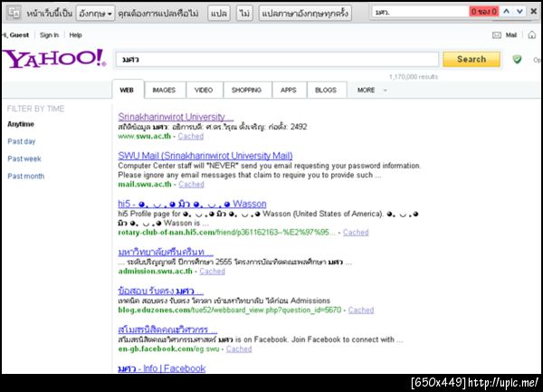Click the FILTER BY TIME heading

click(35, 109)
